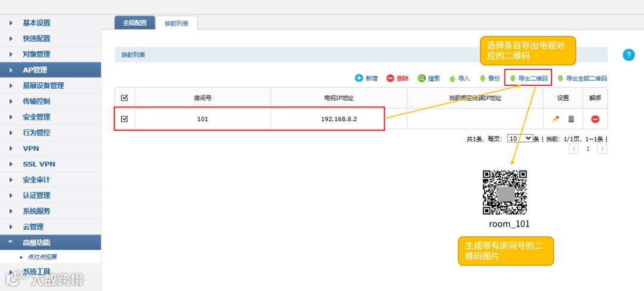644x291 pixels.
Task: Toggle the checkbox for room 101 row
Action: pos(125,119)
